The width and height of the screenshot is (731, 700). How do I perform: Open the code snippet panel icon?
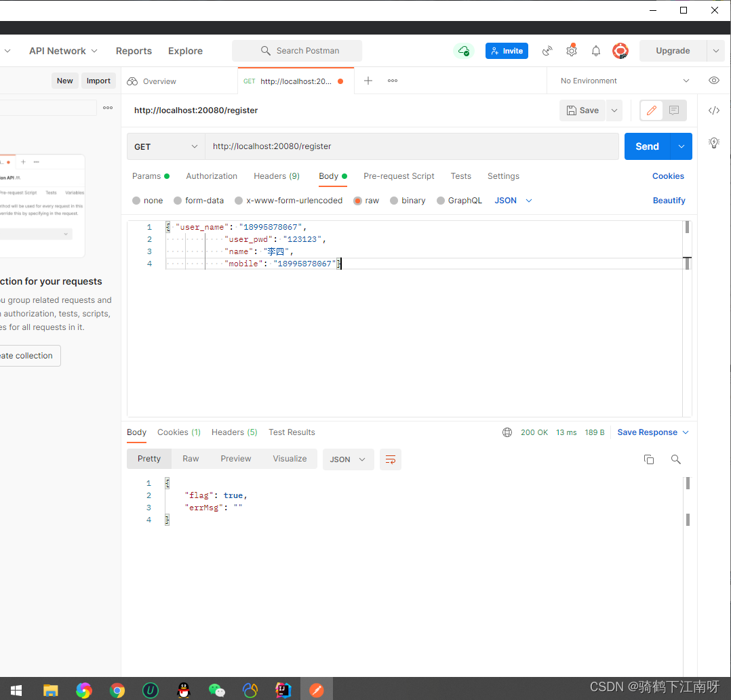pyautogui.click(x=714, y=110)
